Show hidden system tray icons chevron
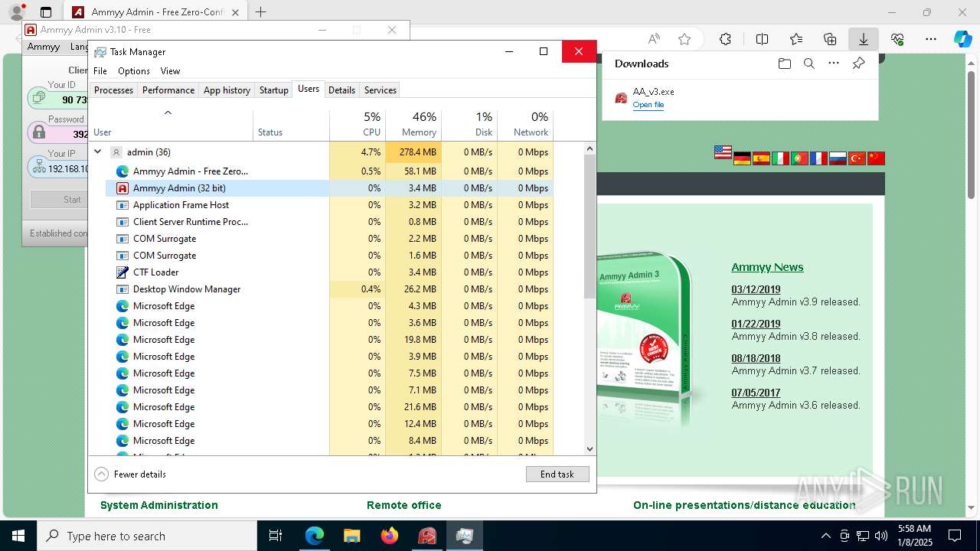Image resolution: width=980 pixels, height=551 pixels. (x=825, y=536)
